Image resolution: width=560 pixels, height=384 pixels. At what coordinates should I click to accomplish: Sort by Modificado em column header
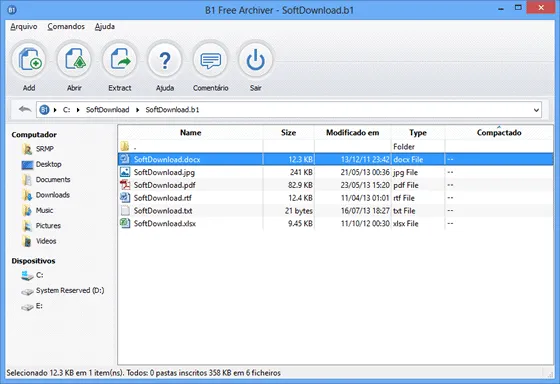[352, 133]
